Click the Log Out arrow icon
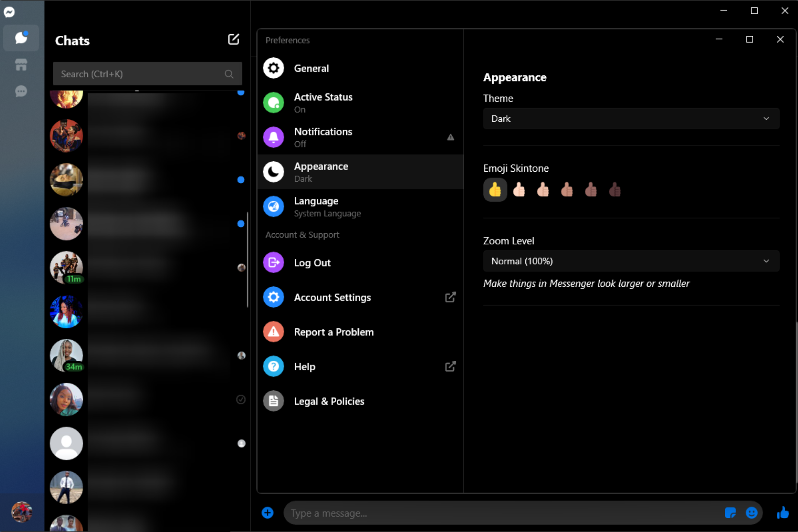 273,263
